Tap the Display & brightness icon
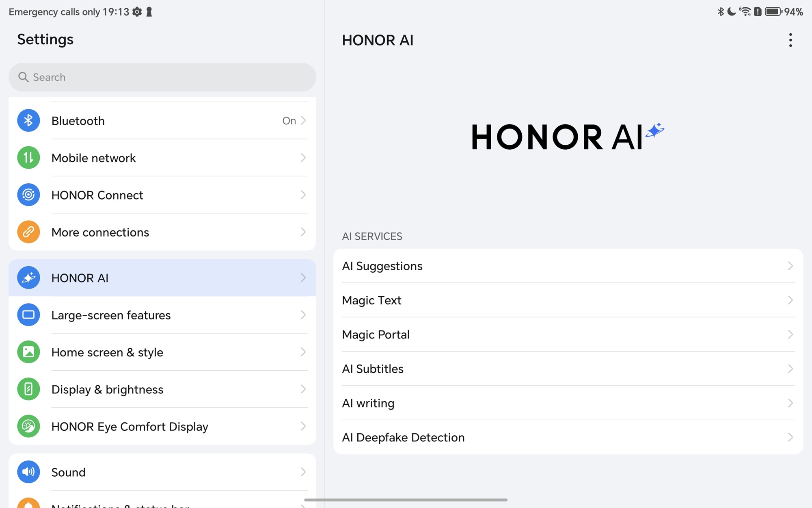This screenshot has width=812, height=508. (x=28, y=389)
